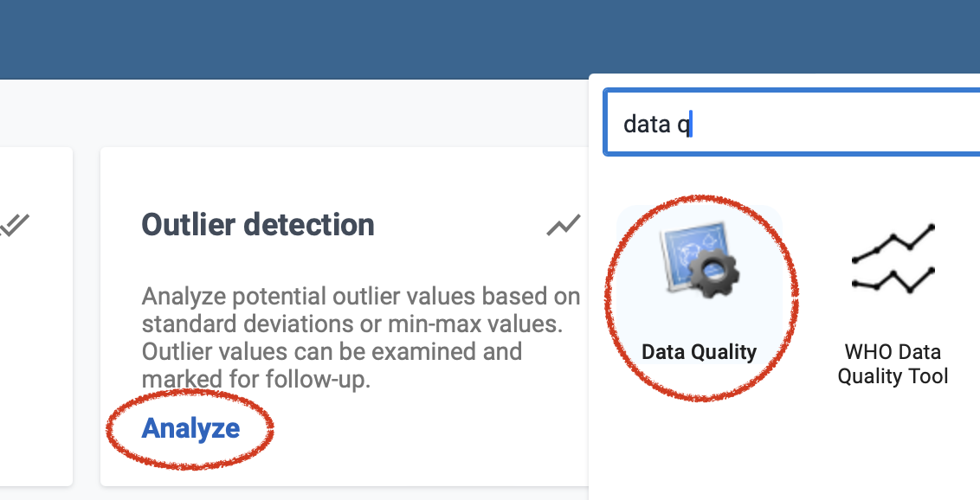Screen dimensions: 980x500
Task: Open the Data Quality app gear icon
Action: coord(700,260)
